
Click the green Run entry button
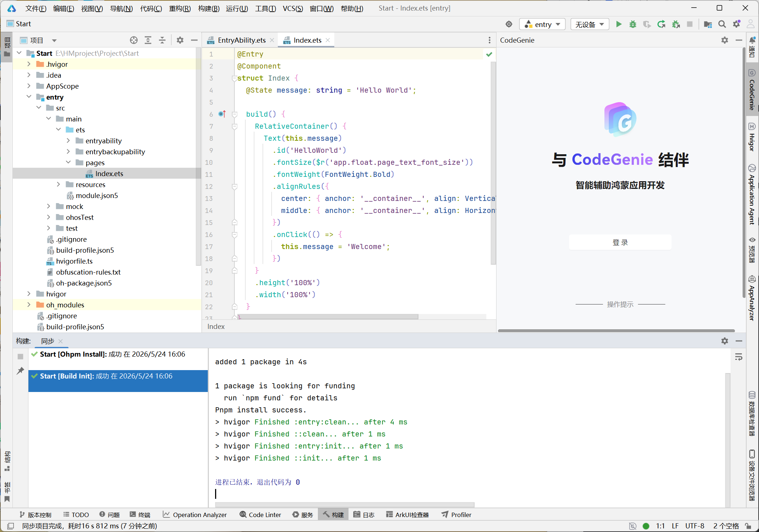[x=619, y=24]
